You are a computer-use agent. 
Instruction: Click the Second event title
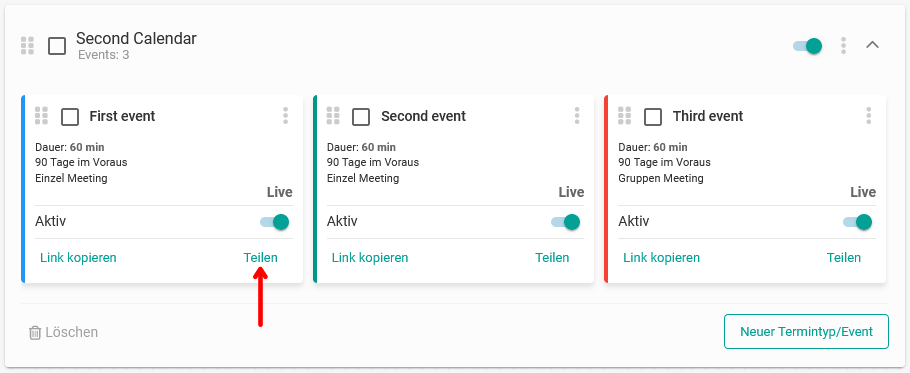pyautogui.click(x=424, y=116)
